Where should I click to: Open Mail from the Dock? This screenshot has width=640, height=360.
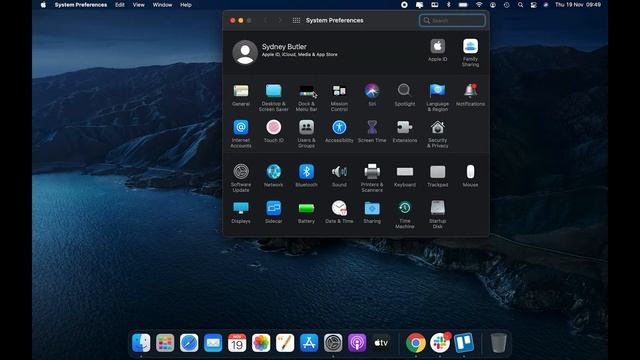pos(213,343)
